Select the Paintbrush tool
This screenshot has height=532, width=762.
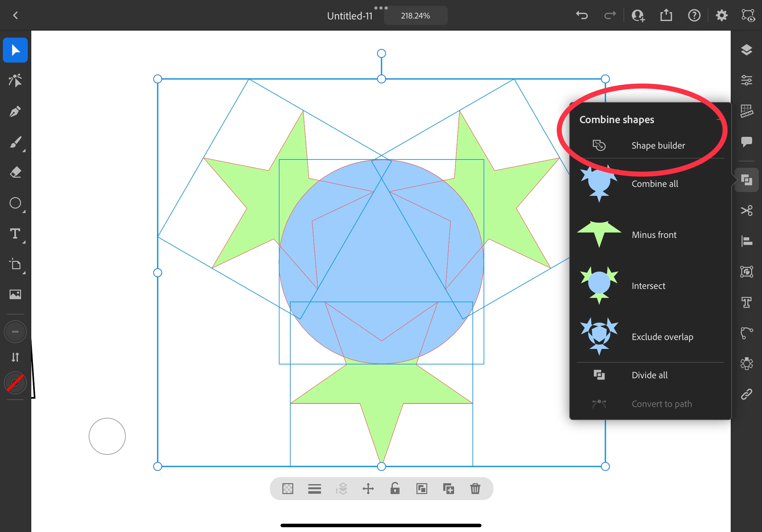15,143
